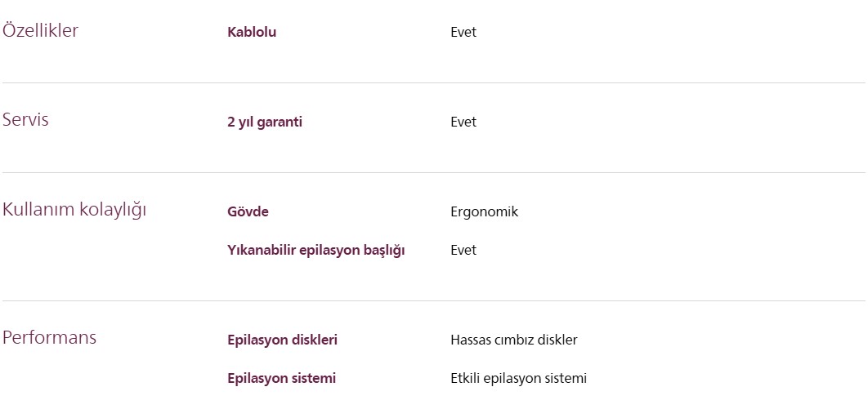This screenshot has height=418, width=868.
Task: Select the Servis section heading
Action: point(25,120)
